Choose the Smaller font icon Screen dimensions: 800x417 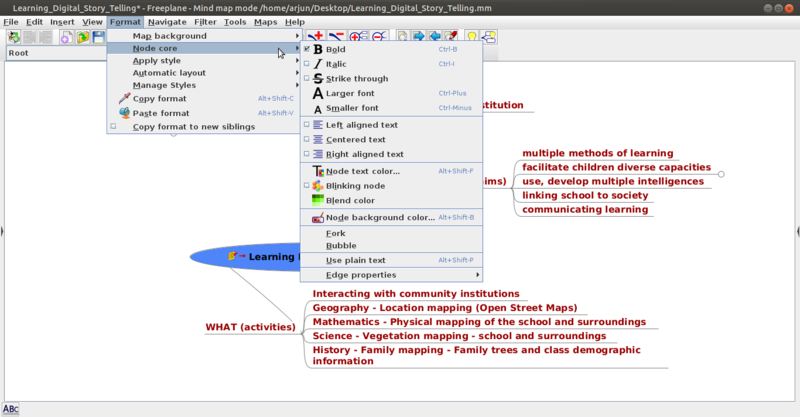pos(318,109)
